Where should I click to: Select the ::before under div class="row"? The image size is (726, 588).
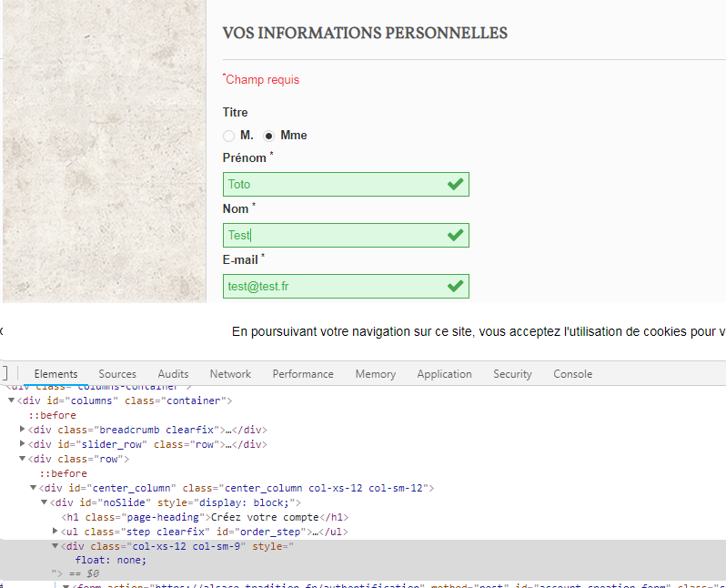63,473
